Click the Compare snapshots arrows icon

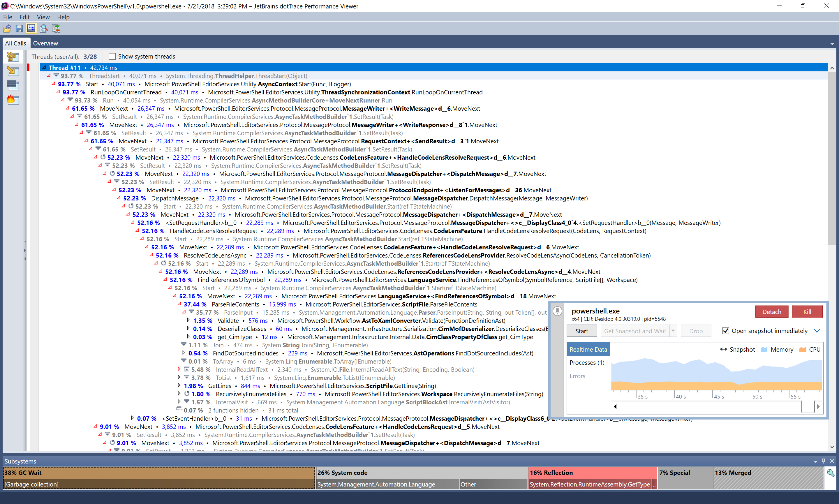(56, 29)
